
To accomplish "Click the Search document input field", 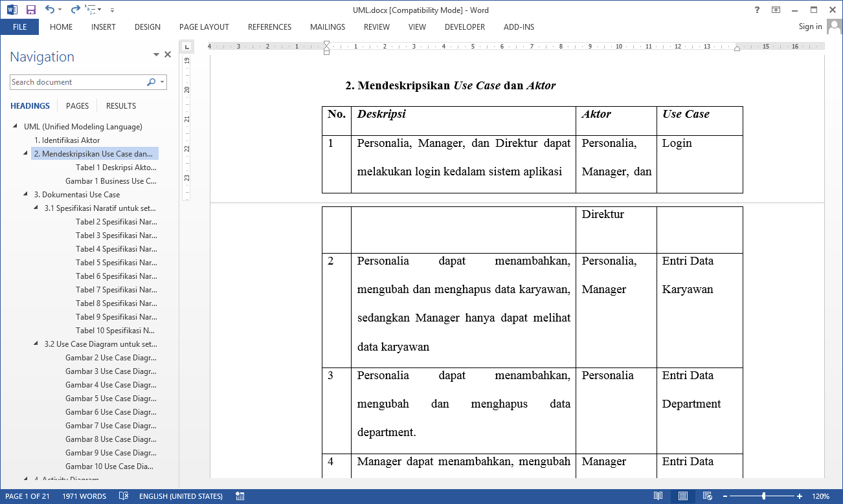I will [78, 82].
